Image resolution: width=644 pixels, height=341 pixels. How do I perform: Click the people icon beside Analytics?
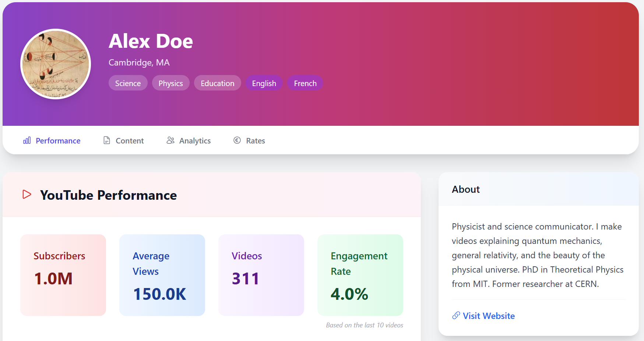tap(170, 140)
